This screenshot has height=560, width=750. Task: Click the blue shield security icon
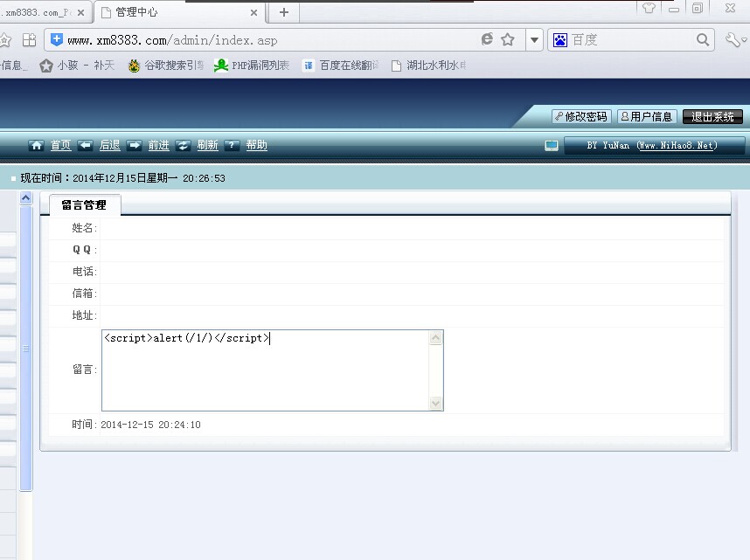[x=57, y=39]
